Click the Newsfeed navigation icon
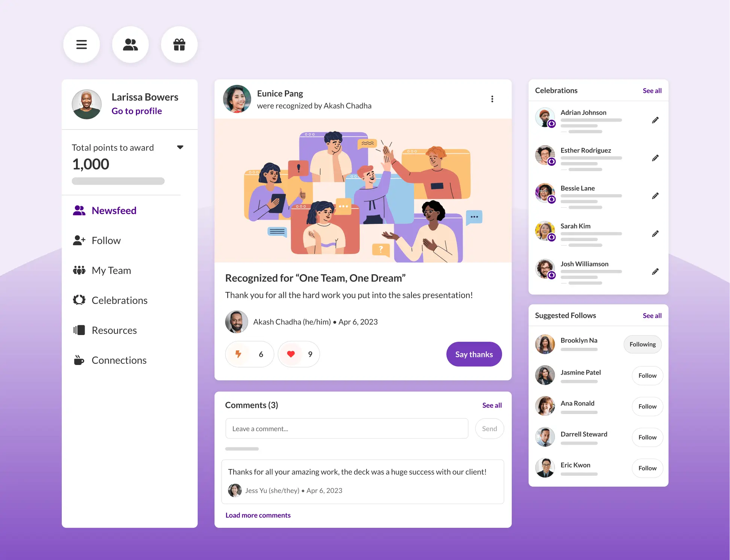This screenshot has height=560, width=730. click(78, 210)
